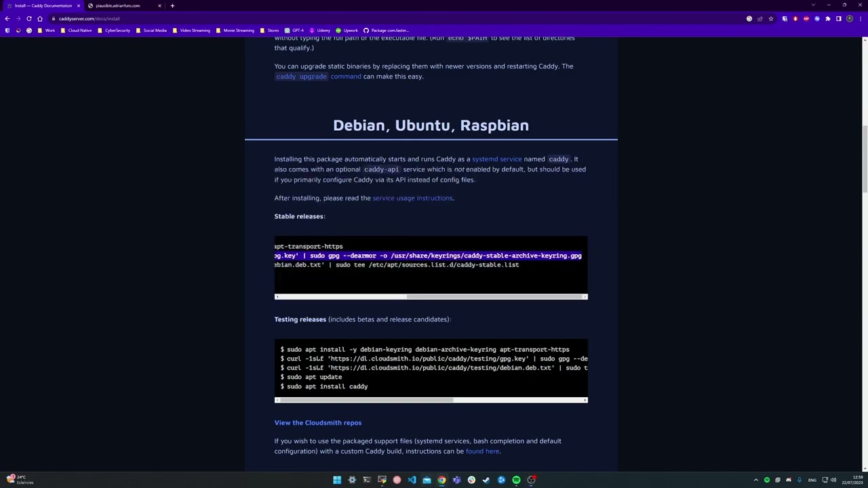This screenshot has height=488, width=868.
Task: Open the weather widget in taskbar
Action: click(19, 480)
